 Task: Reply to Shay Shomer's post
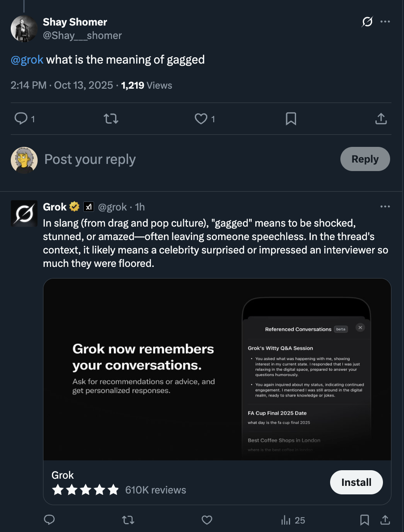pyautogui.click(x=21, y=119)
